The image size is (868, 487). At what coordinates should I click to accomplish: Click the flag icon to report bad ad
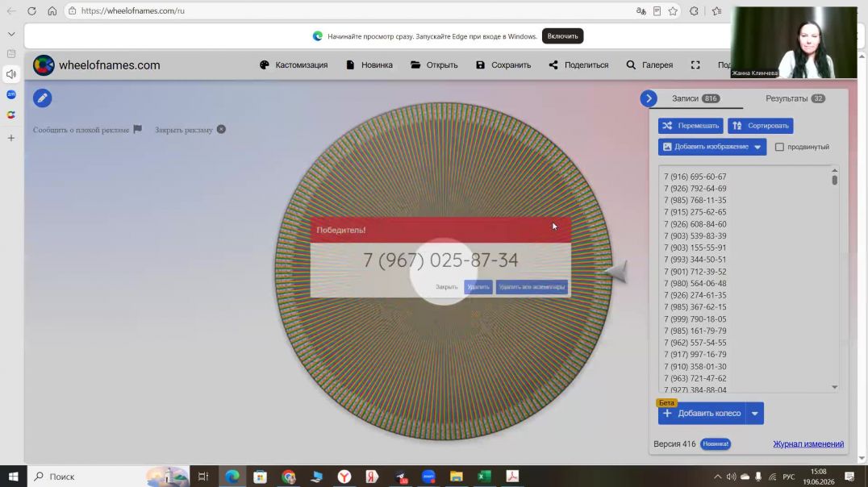pyautogui.click(x=138, y=129)
